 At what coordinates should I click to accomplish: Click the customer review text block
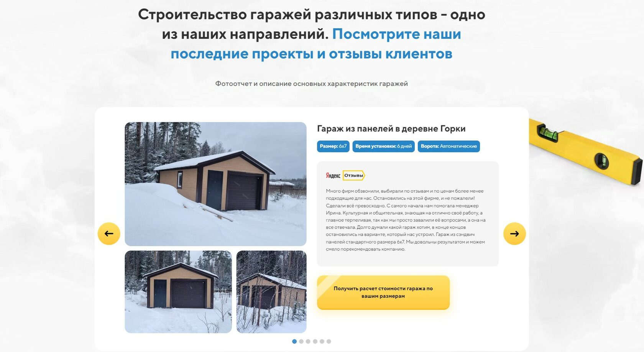click(x=406, y=220)
